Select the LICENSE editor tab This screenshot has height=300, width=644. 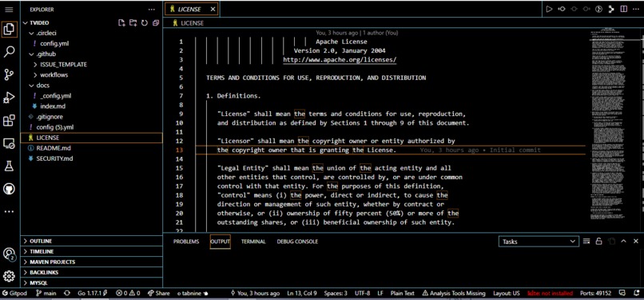pos(193,9)
